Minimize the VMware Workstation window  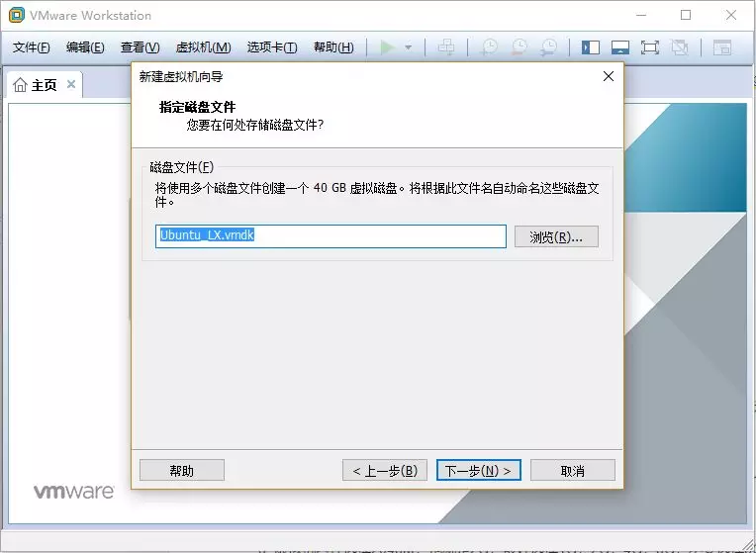(641, 15)
